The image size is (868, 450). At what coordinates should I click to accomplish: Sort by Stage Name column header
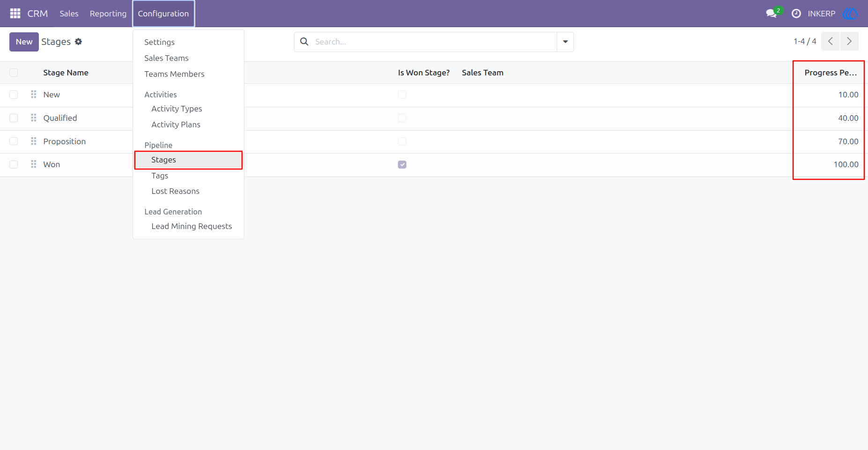point(66,73)
